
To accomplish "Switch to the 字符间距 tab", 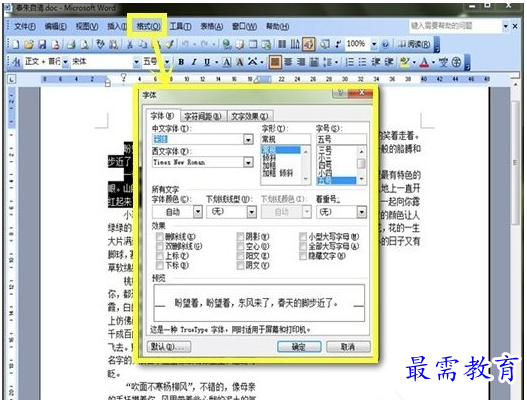I will click(x=203, y=116).
